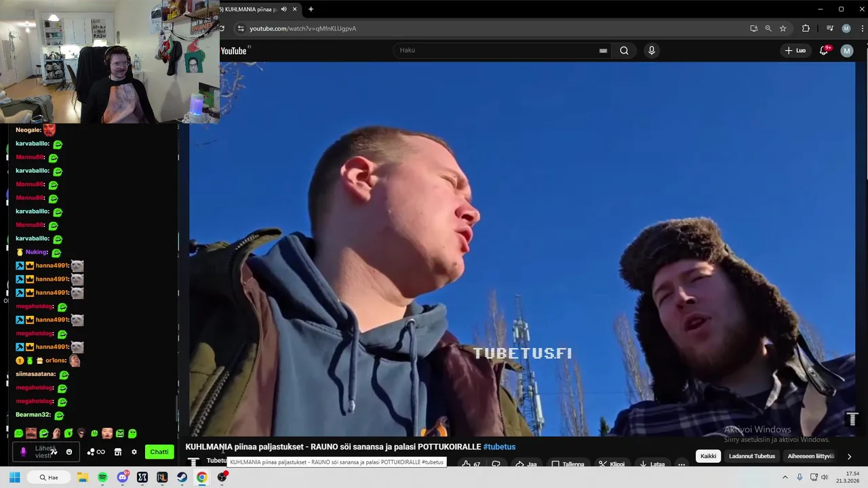Image resolution: width=868 pixels, height=488 pixels.
Task: Click the chat message input field
Action: [x=45, y=452]
